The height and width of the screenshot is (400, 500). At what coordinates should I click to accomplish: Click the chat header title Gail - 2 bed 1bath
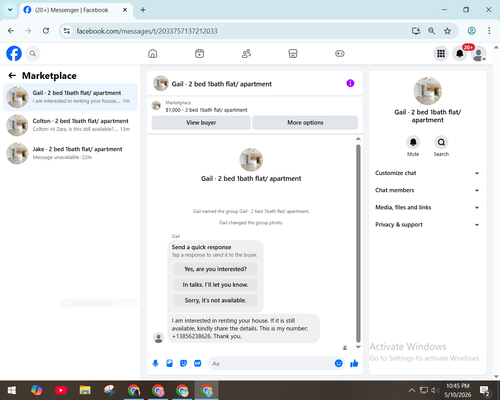221,84
